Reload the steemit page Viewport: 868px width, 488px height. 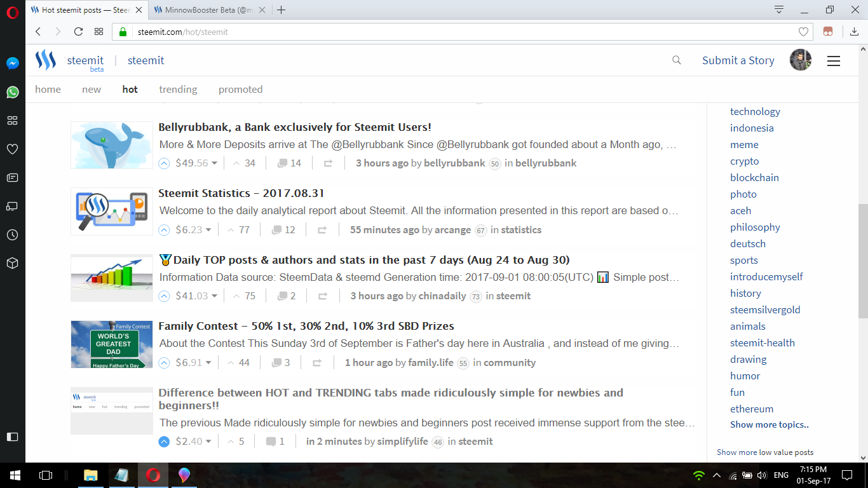coord(78,32)
